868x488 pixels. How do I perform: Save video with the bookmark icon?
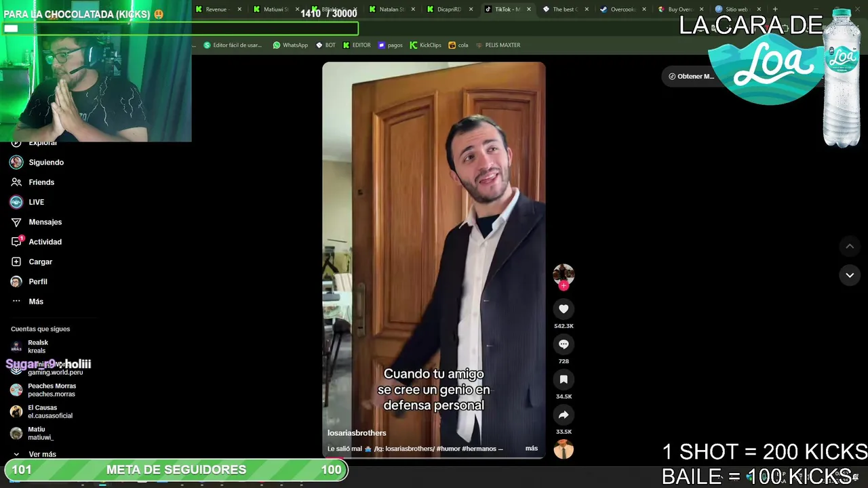[564, 380]
